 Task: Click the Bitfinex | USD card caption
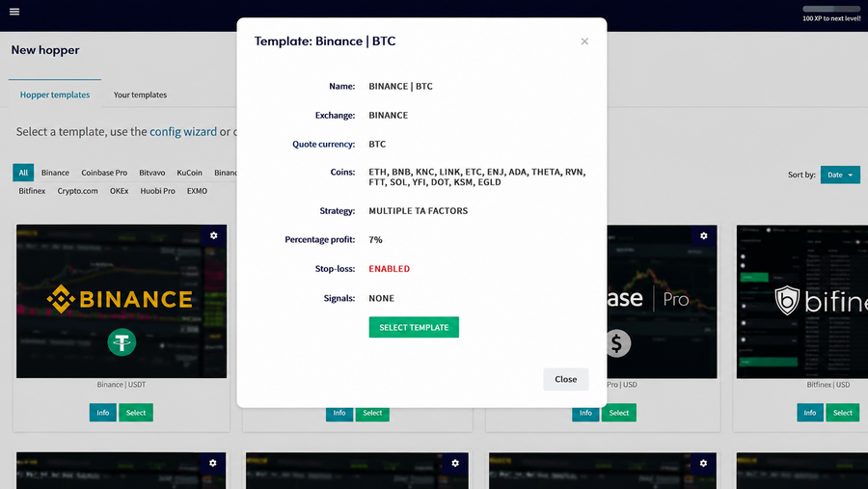[x=828, y=384]
